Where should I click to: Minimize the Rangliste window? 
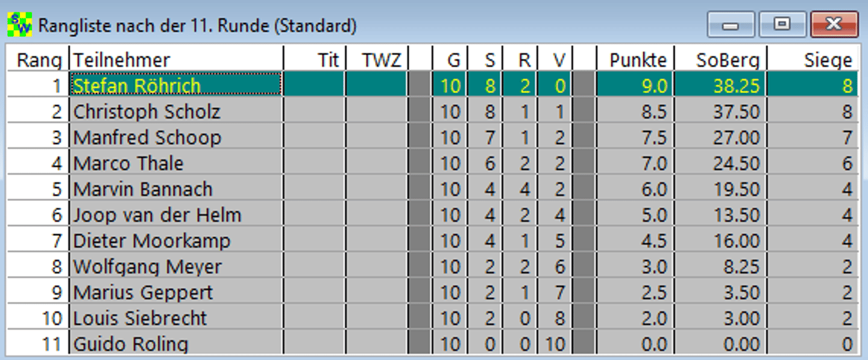pyautogui.click(x=731, y=25)
